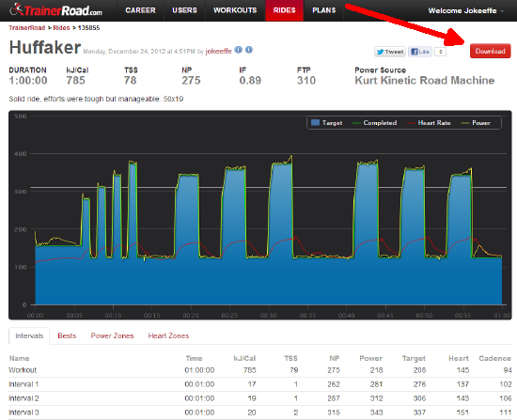Switch to the Bests tab

[67, 335]
